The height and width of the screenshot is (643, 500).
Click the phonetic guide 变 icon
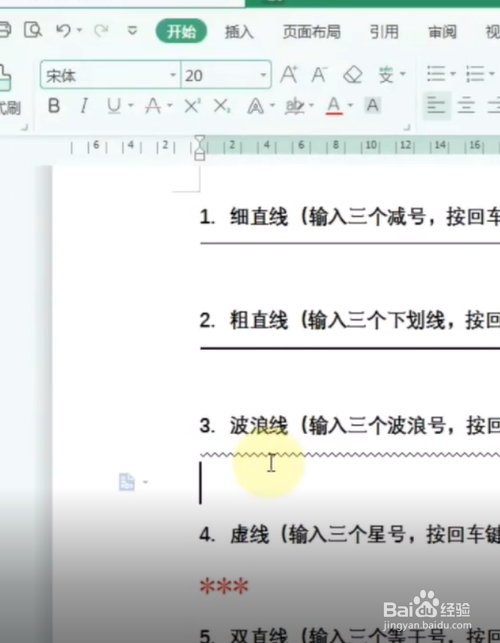coord(386,75)
